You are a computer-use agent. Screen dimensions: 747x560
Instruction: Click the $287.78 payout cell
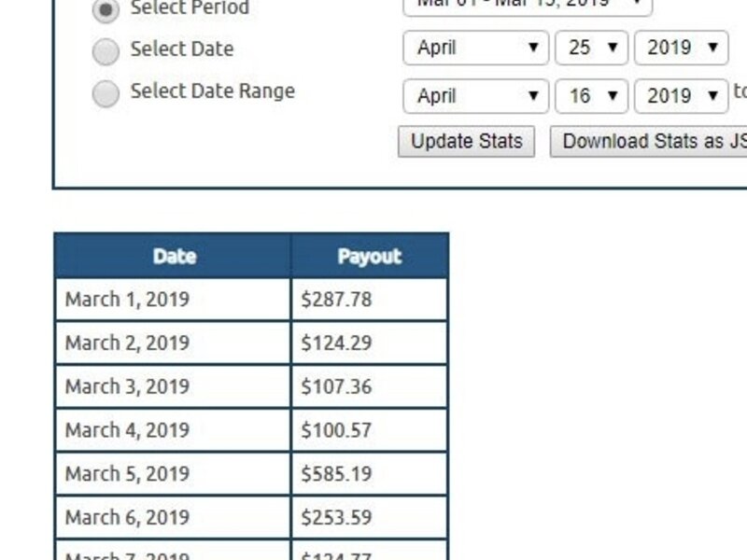(336, 300)
